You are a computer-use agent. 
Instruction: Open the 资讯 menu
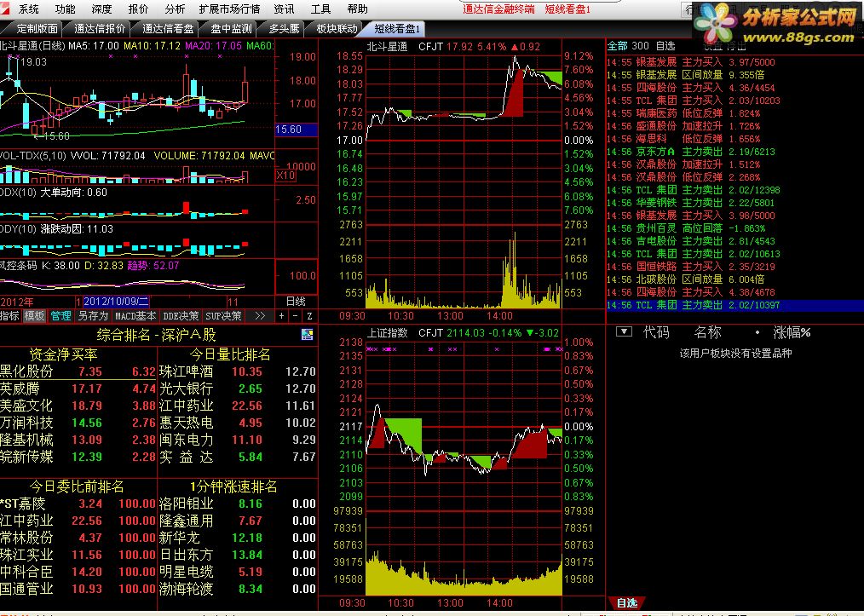(284, 9)
